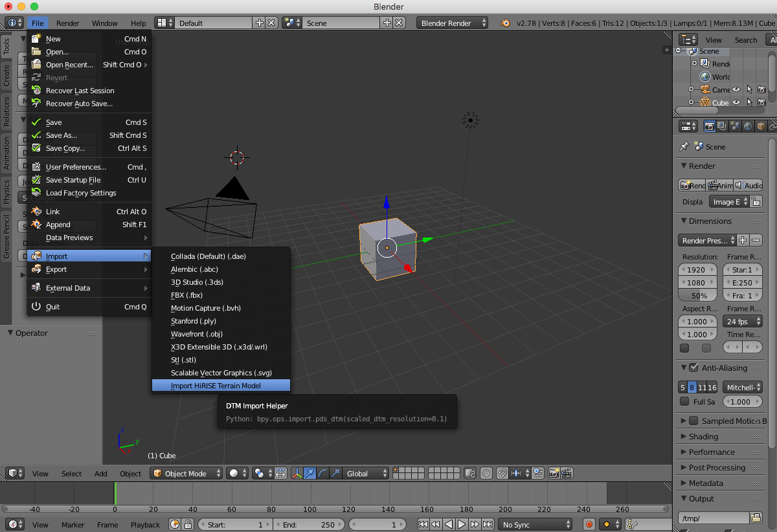Viewport: 777px width, 532px height.
Task: Open the Object Mode dropdown
Action: 186,474
